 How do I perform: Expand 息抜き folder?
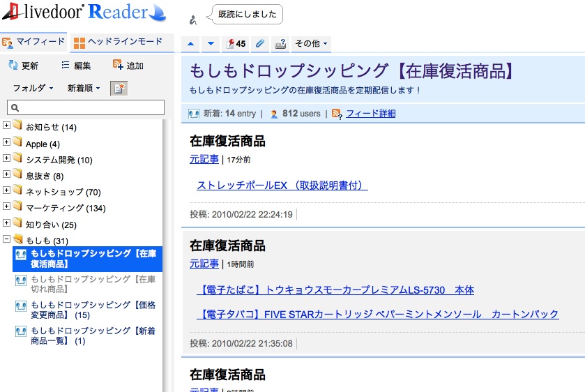pos(6,174)
